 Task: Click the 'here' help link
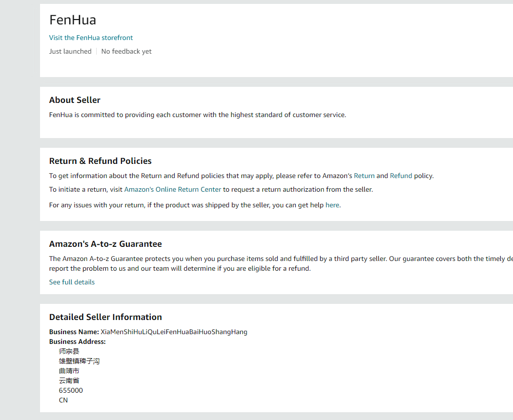(332, 205)
